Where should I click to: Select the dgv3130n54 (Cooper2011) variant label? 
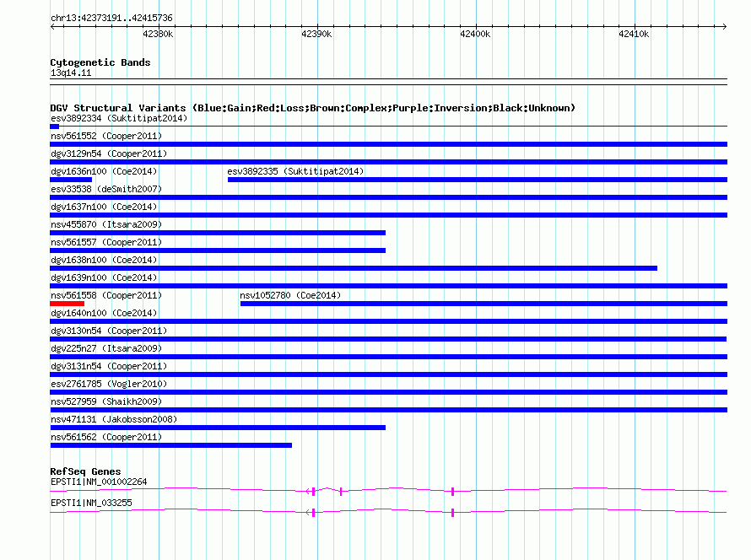pos(109,331)
